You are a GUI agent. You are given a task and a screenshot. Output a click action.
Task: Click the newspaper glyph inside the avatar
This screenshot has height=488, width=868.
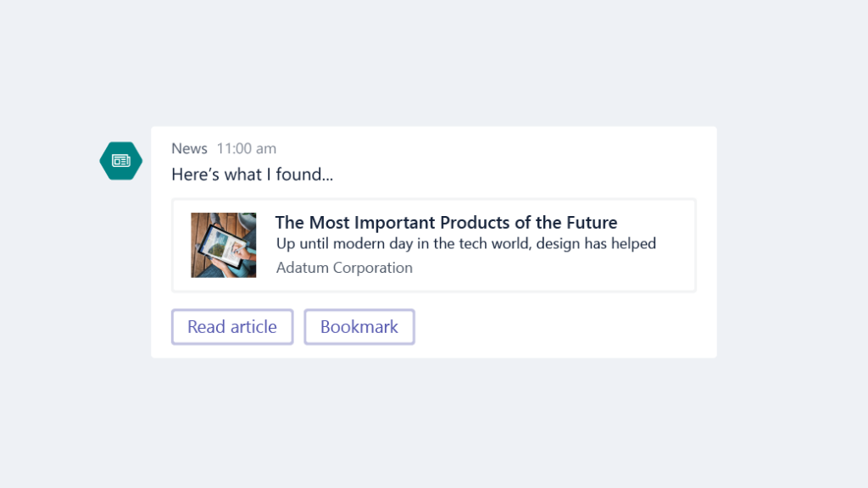point(120,160)
